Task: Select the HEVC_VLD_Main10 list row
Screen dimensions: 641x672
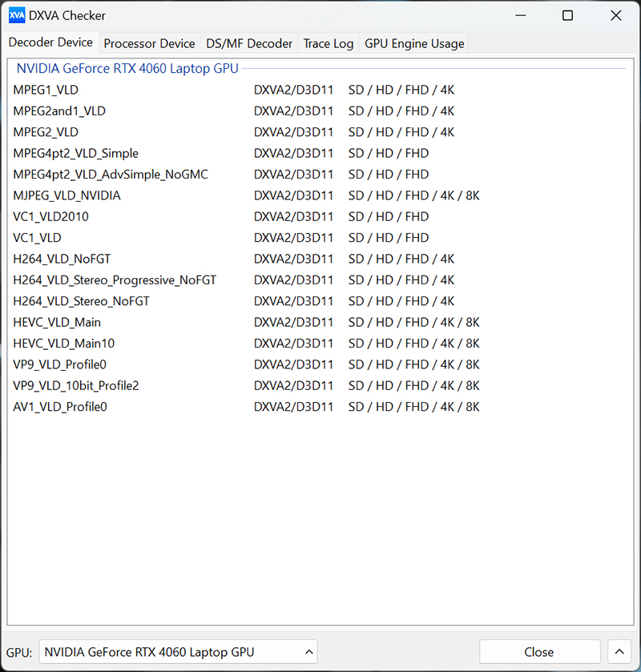Action: (63, 344)
